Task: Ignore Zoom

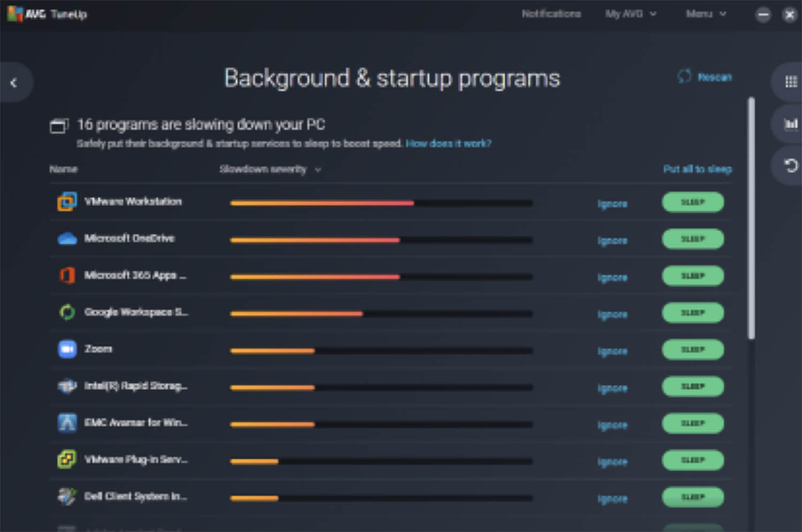Action: 612,351
